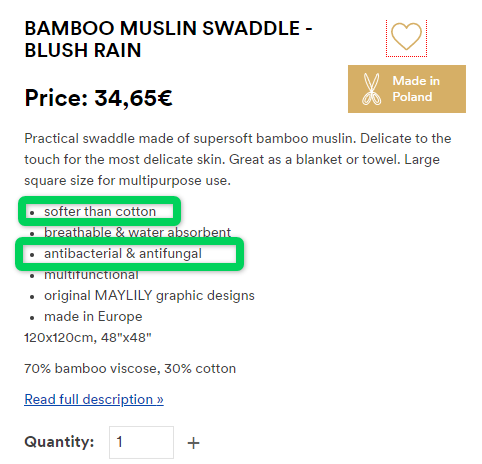Click BLUSH RAIN in product title
The image size is (482, 464).
83,50
